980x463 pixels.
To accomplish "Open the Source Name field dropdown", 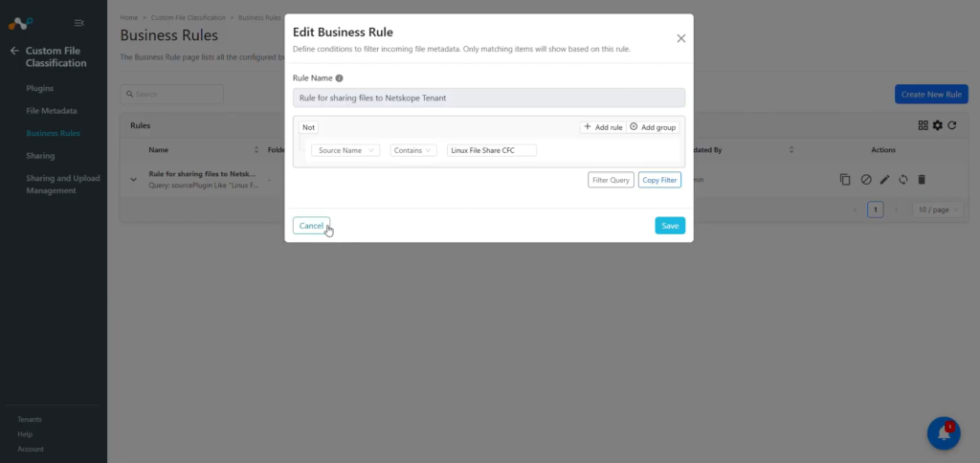I will 345,150.
